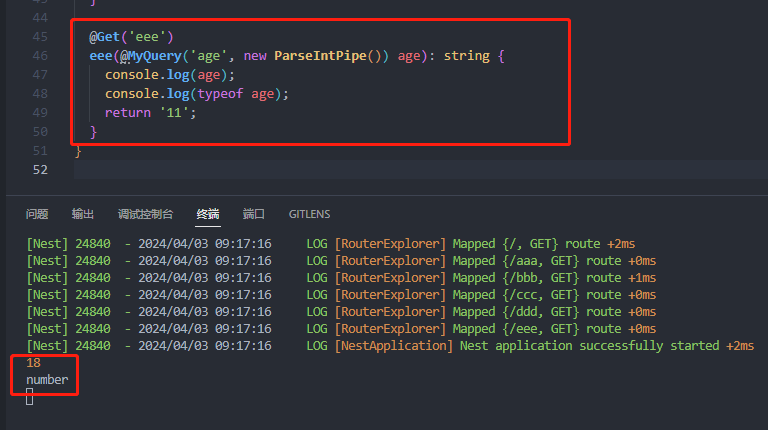Click the @MyQuery decorator text
This screenshot has width=768, height=430.
(x=151, y=56)
